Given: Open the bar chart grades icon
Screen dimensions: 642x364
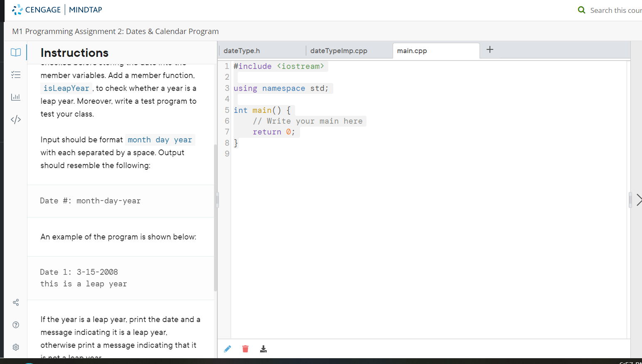Looking at the screenshot, I should (x=16, y=97).
